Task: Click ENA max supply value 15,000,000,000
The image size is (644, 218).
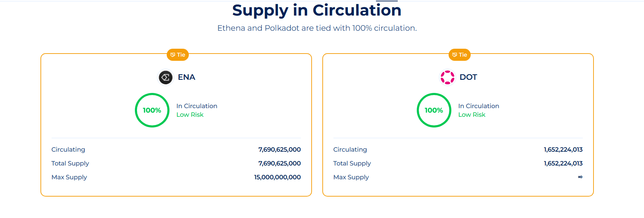Action: tap(277, 177)
